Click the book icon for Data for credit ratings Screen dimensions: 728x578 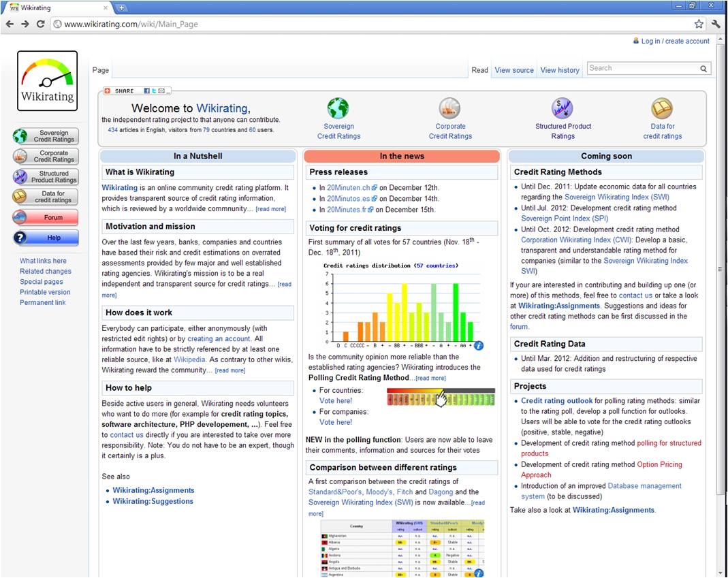pos(662,108)
